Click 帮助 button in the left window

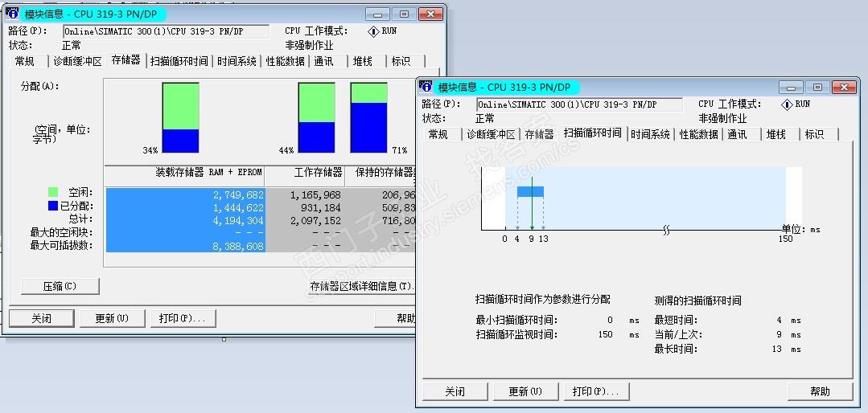tap(395, 318)
